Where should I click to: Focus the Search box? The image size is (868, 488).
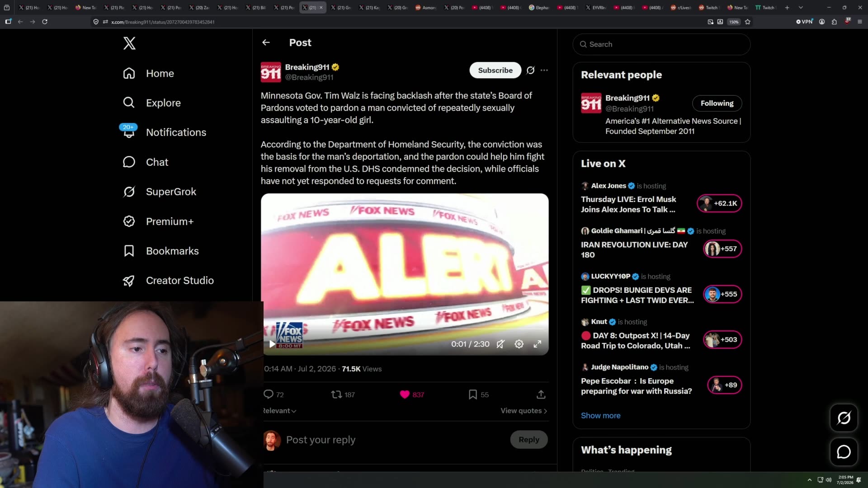point(661,44)
